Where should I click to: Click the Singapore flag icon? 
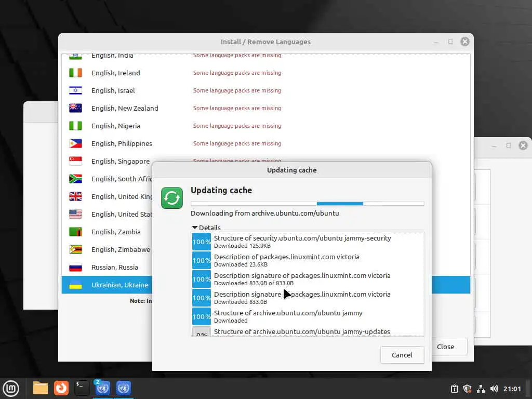pos(75,161)
